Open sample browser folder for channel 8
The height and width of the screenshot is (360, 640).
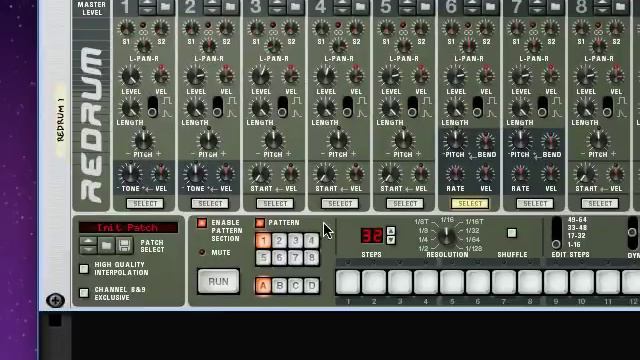tap(620, 7)
